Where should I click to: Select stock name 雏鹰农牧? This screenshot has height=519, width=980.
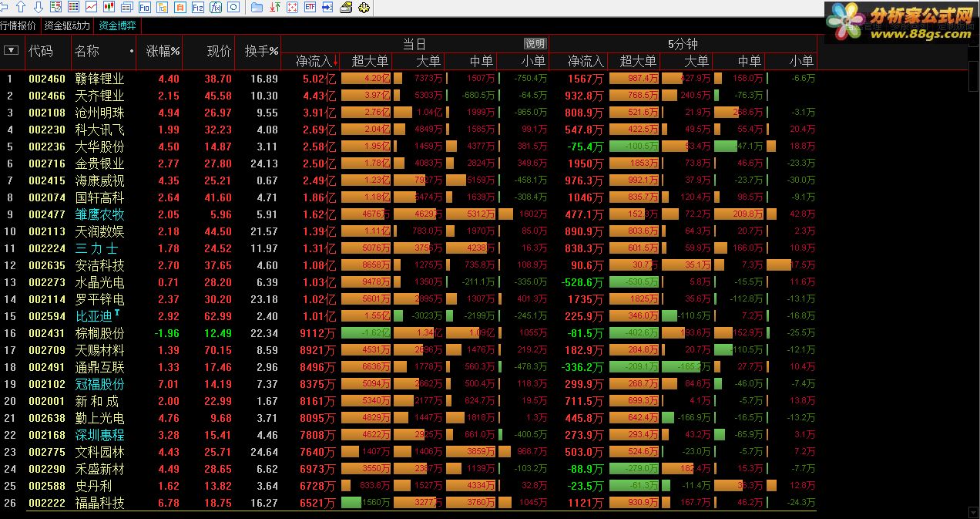pos(99,214)
